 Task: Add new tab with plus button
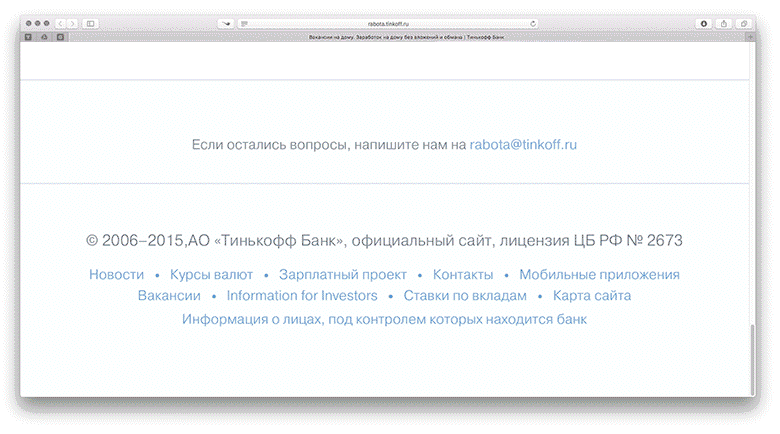pyautogui.click(x=750, y=37)
